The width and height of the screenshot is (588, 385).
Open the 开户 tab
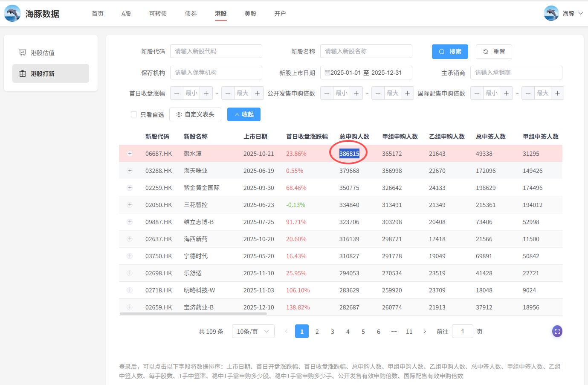(280, 14)
